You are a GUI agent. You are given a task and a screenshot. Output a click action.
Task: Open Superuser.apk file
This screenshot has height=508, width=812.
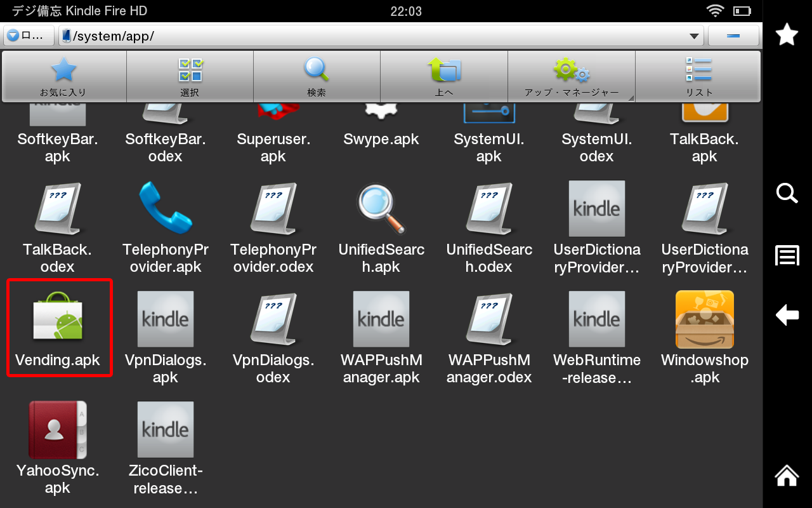(x=273, y=135)
